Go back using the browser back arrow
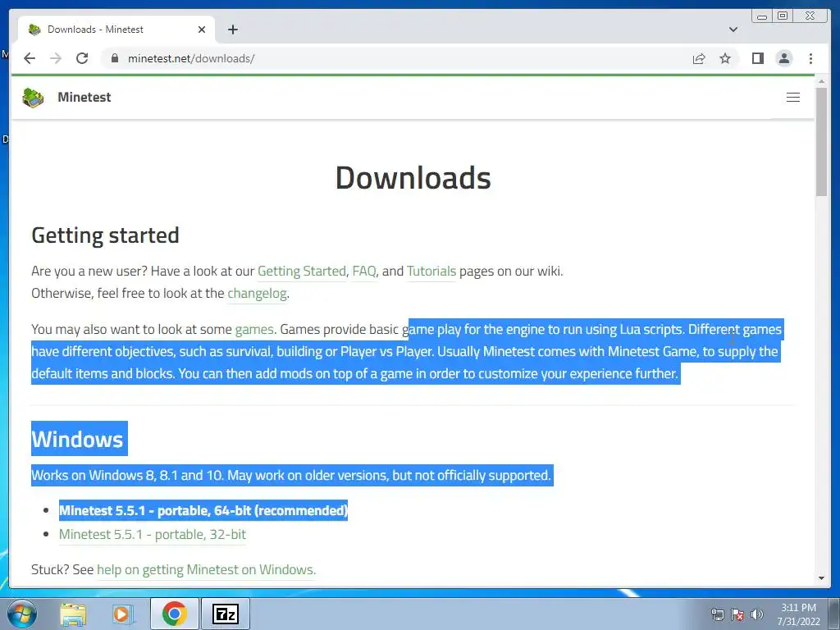840x630 pixels. point(30,58)
